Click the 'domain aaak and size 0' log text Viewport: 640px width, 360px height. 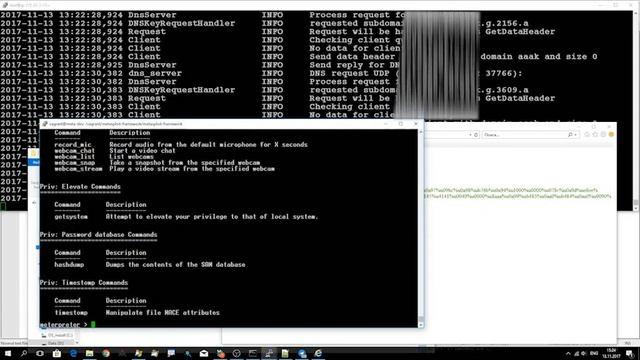539,57
